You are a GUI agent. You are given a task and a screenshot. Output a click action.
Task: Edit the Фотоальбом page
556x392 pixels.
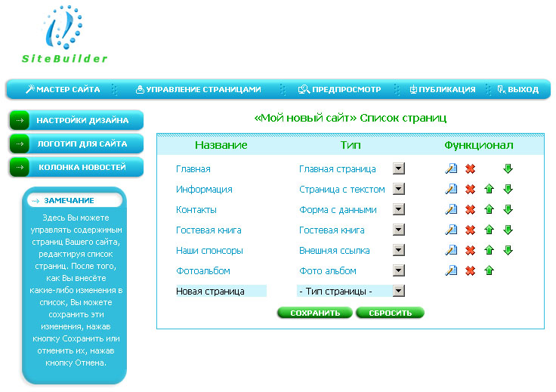(451, 270)
